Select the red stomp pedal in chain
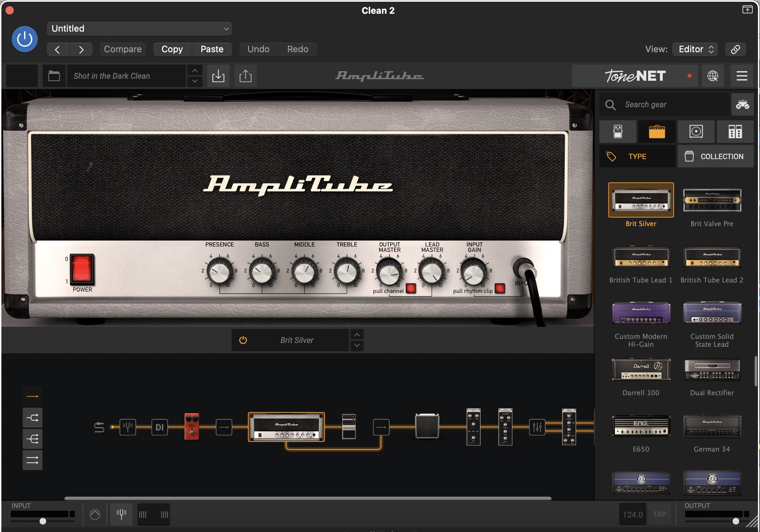This screenshot has width=760, height=532. [x=192, y=426]
